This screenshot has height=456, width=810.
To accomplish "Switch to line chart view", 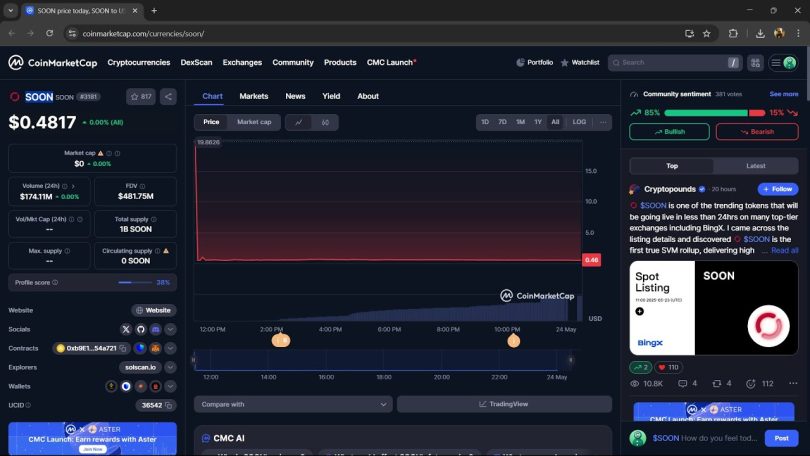I will (x=299, y=122).
